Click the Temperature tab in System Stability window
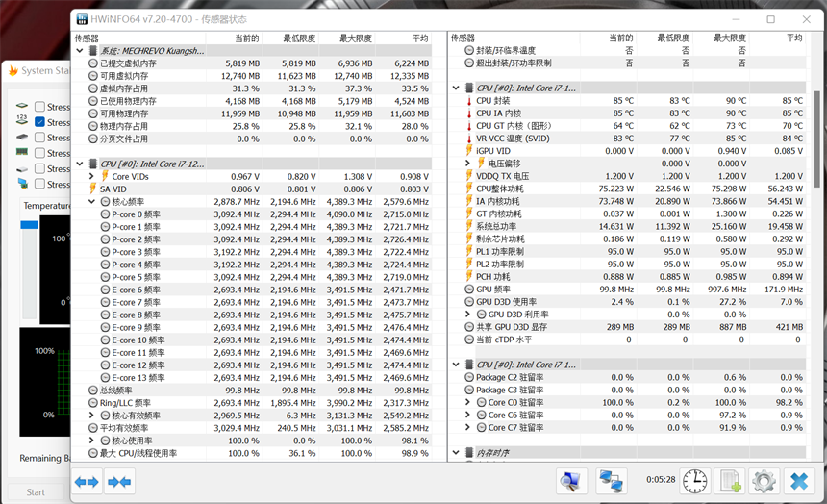The width and height of the screenshot is (827, 504). [46, 206]
